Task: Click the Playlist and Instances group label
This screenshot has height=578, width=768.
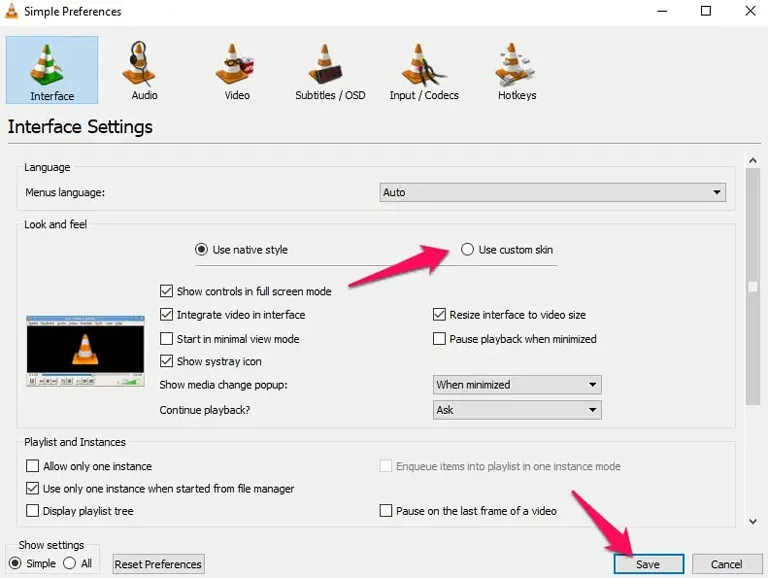Action: [x=75, y=442]
